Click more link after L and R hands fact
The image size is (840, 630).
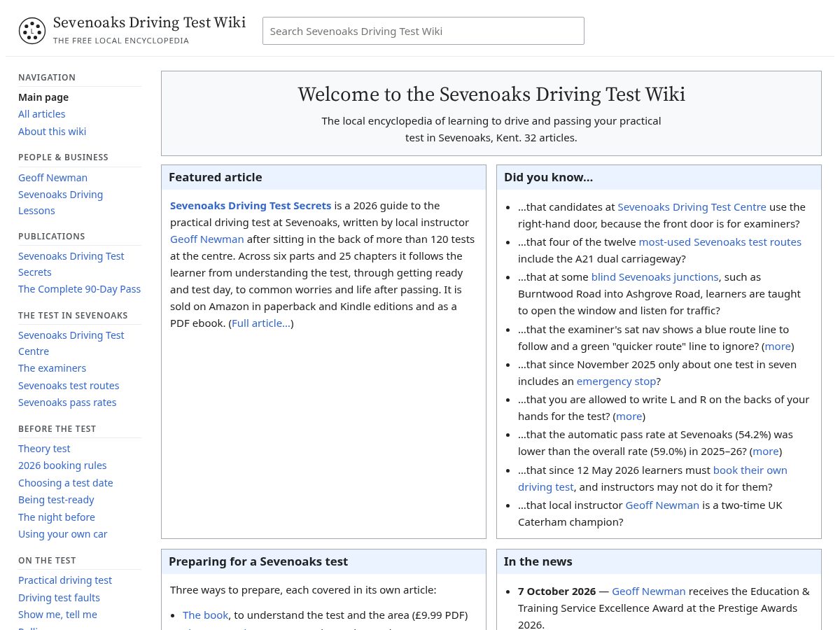click(x=629, y=416)
